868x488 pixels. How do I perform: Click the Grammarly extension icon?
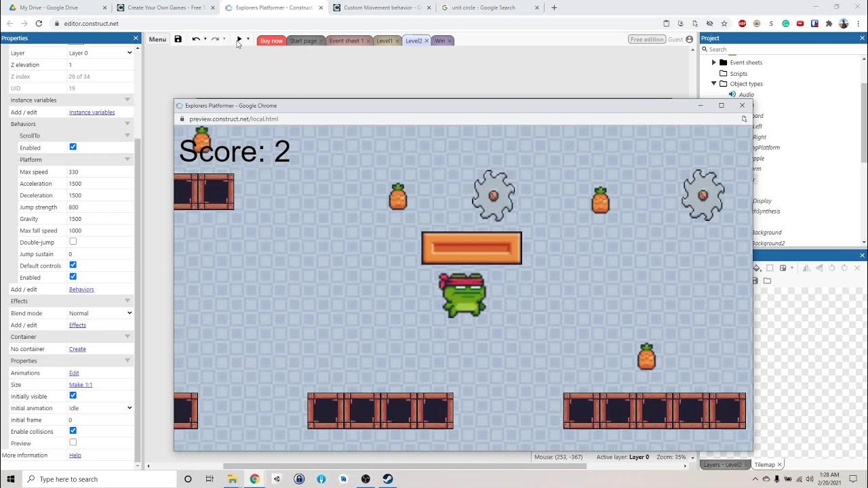785,24
